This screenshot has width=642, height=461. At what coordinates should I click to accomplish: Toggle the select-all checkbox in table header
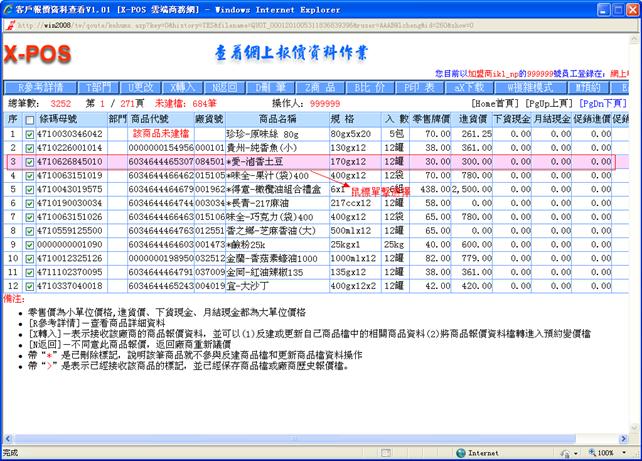pyautogui.click(x=29, y=119)
